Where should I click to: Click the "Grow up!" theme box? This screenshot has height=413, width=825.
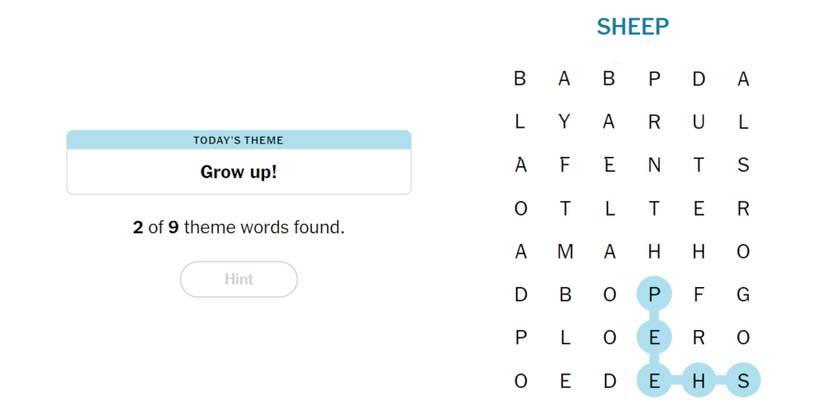point(239,171)
